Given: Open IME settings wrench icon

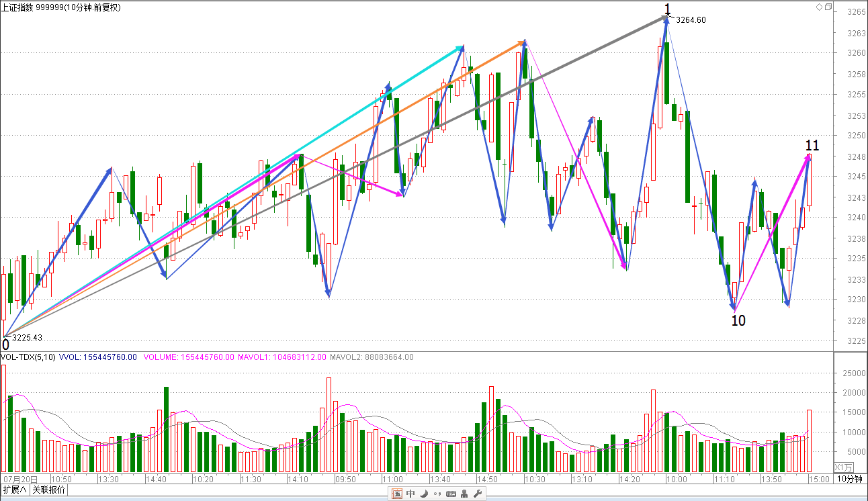Looking at the screenshot, I should (478, 494).
